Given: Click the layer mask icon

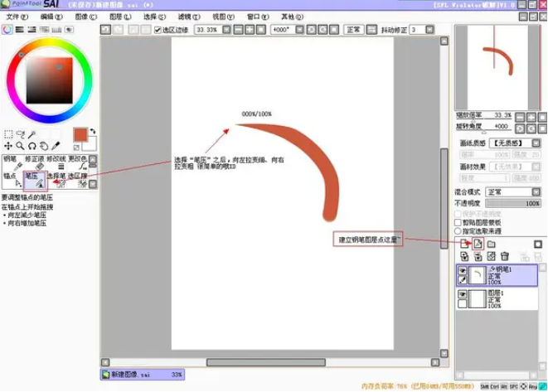Looking at the screenshot, I should pyautogui.click(x=538, y=244).
